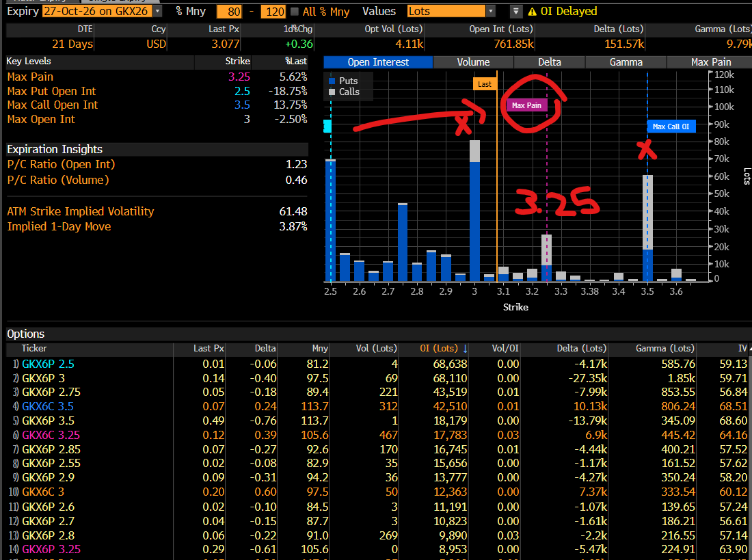Click the Expiry field showing 27-Oct-26 on GKX26
The image size is (752, 560).
pyautogui.click(x=97, y=12)
